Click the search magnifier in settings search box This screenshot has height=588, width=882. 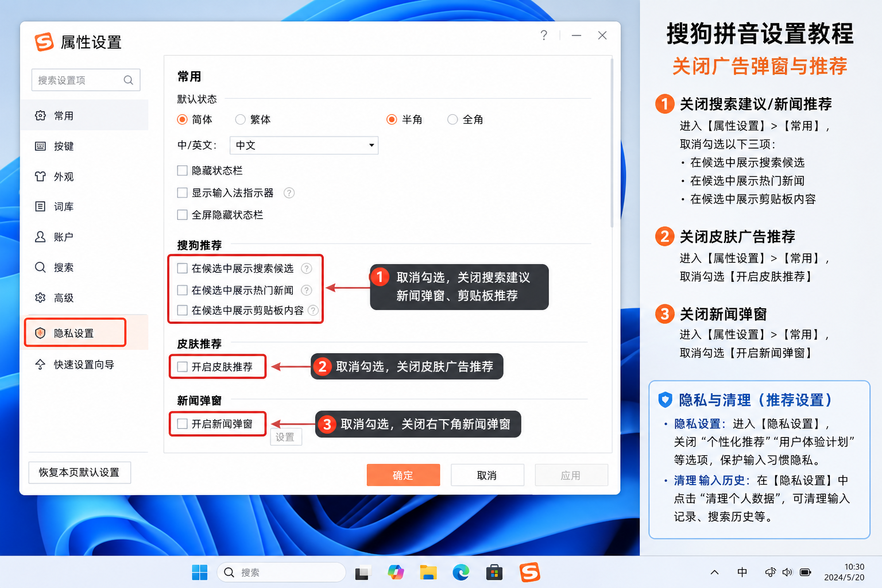pos(128,80)
